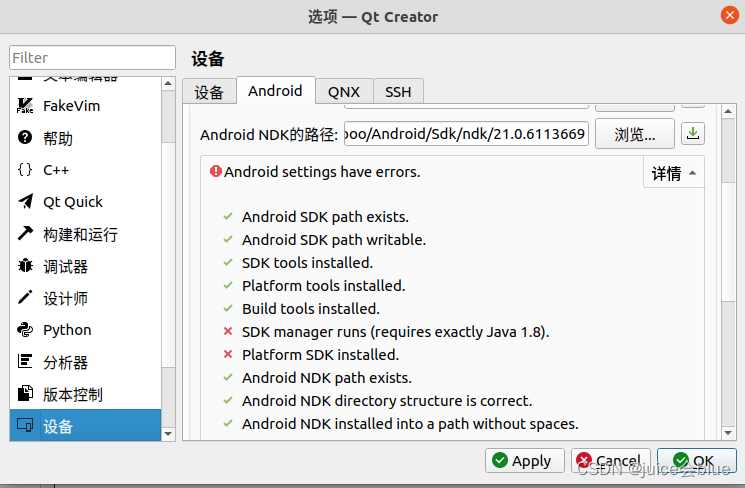
Task: Click the NDK download arrow icon button
Action: pyautogui.click(x=693, y=134)
